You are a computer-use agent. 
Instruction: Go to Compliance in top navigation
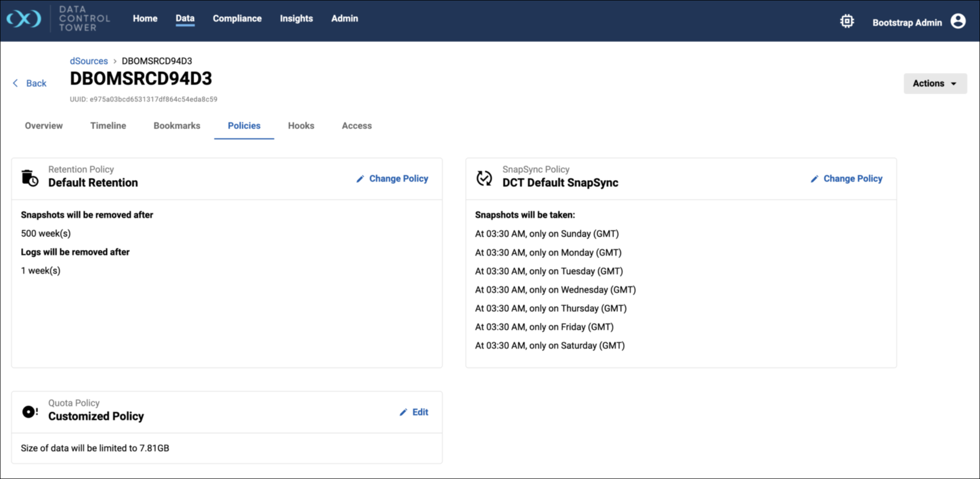pyautogui.click(x=237, y=19)
